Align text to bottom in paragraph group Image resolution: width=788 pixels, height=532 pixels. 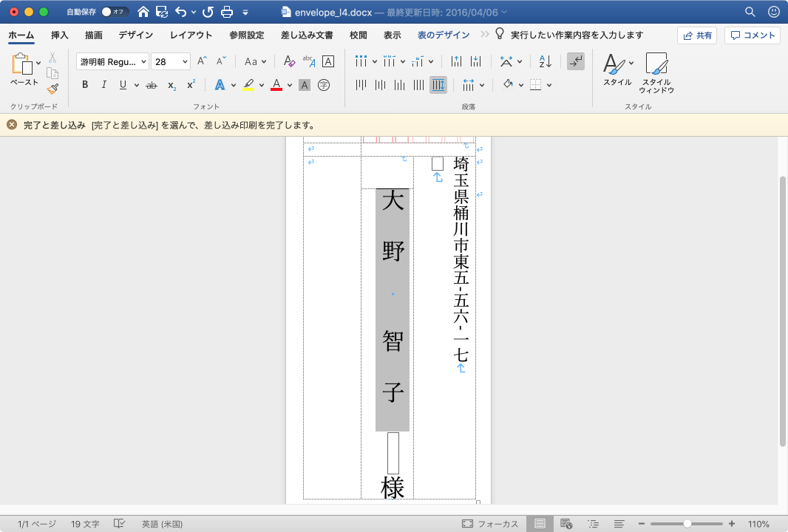[399, 85]
